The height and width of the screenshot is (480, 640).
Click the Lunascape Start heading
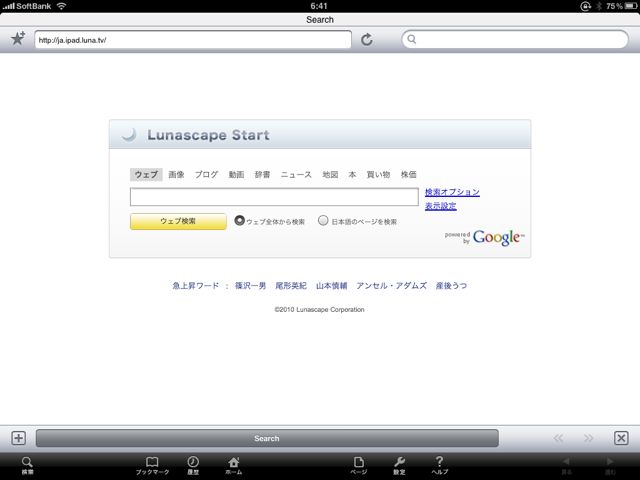[208, 135]
